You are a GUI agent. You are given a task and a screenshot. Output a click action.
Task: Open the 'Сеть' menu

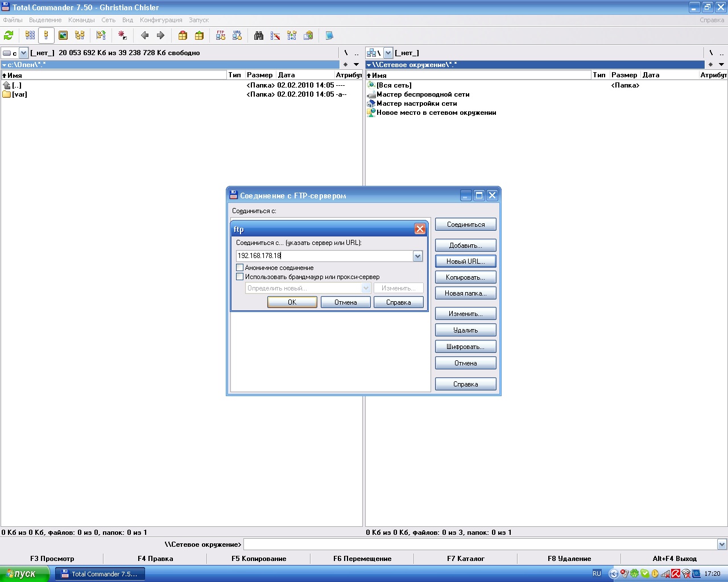tap(108, 20)
